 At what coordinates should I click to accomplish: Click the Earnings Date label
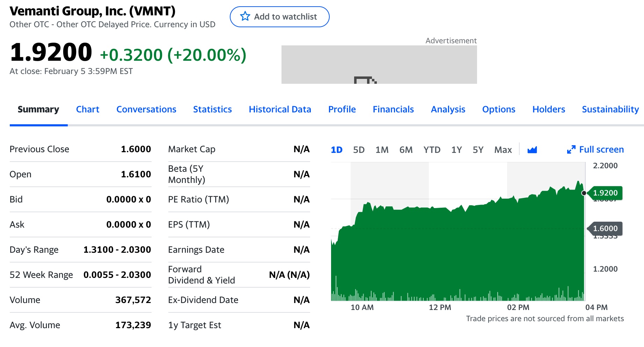click(x=196, y=250)
